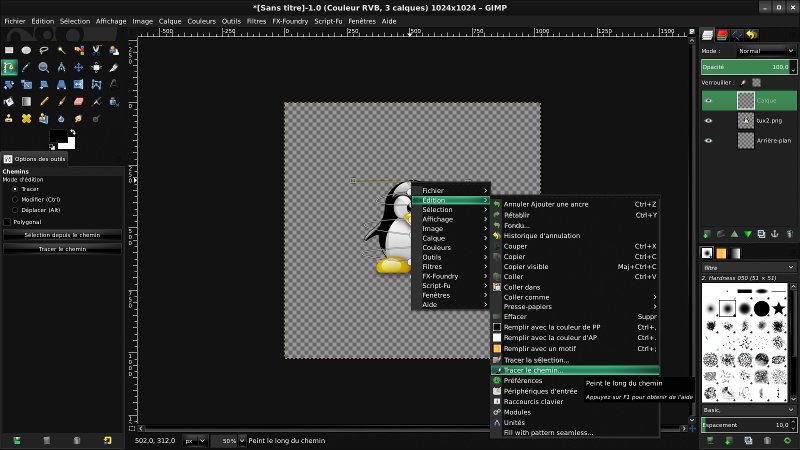Select Déplacer (Alt) edit mode
Viewport: 800px width, 450px height.
(36, 210)
